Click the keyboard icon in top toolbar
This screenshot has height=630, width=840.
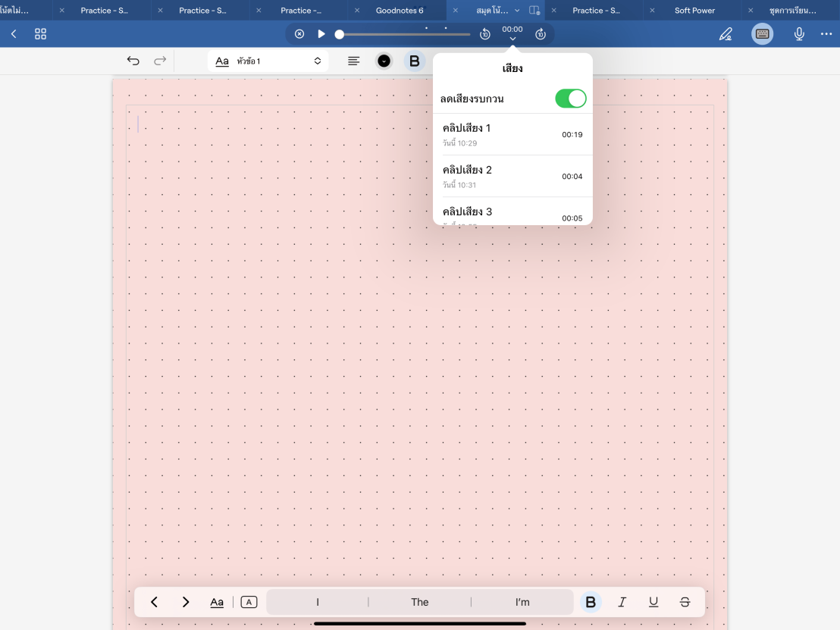[x=762, y=33]
